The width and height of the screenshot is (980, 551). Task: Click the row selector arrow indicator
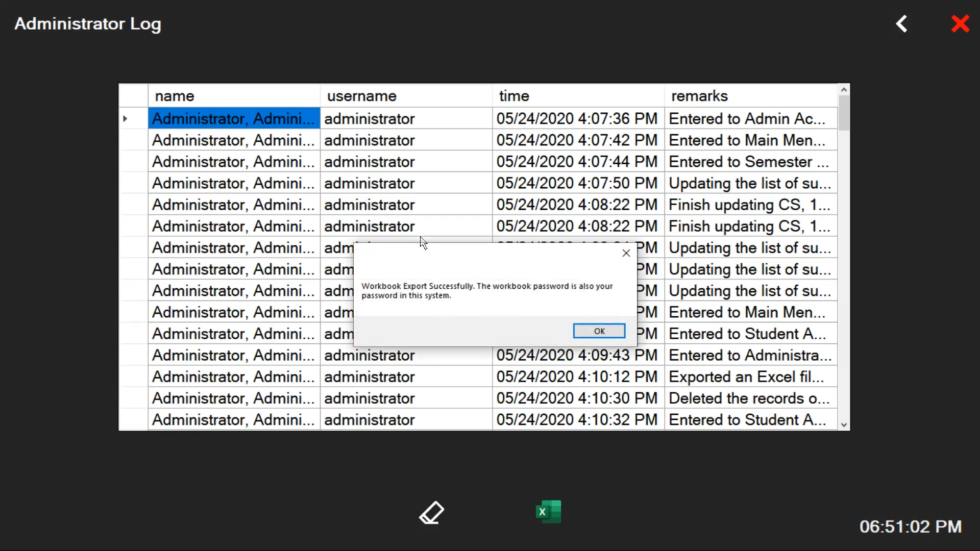pyautogui.click(x=126, y=119)
